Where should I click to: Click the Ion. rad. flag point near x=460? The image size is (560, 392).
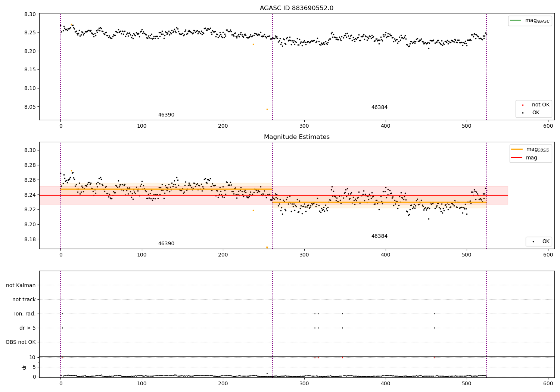coord(434,314)
